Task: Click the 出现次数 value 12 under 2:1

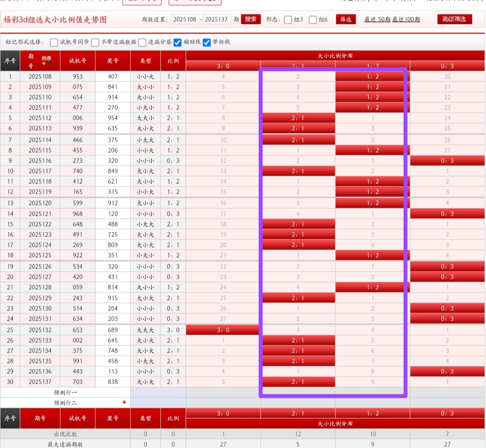Action: 298,434
